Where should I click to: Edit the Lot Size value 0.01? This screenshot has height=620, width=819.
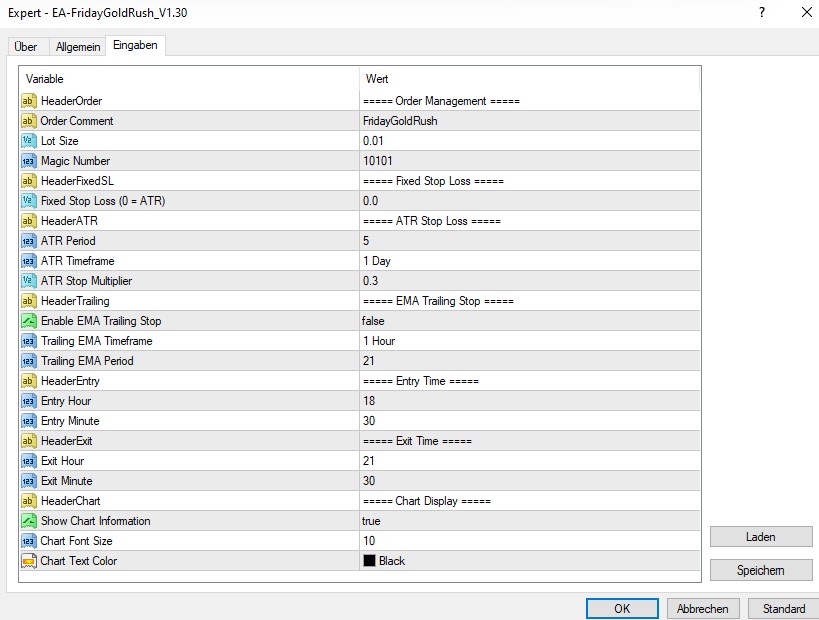pyautogui.click(x=530, y=141)
